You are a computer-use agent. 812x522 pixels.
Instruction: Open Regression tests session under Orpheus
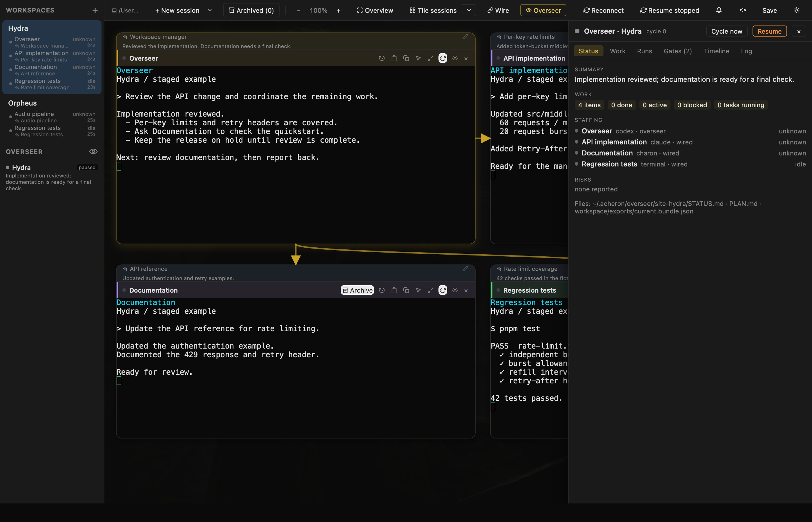pyautogui.click(x=52, y=131)
